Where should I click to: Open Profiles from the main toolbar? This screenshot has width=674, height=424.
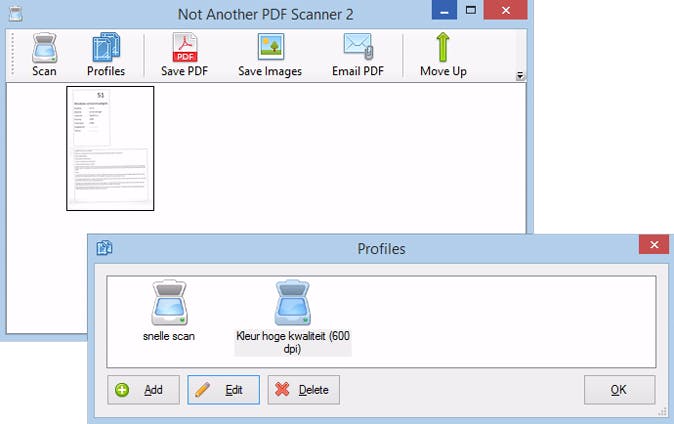coord(106,55)
